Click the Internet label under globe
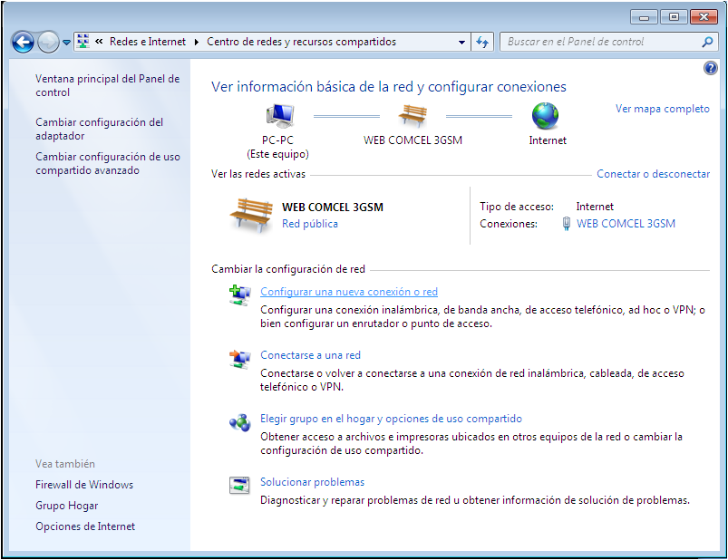Image resolution: width=728 pixels, height=560 pixels. tap(548, 140)
